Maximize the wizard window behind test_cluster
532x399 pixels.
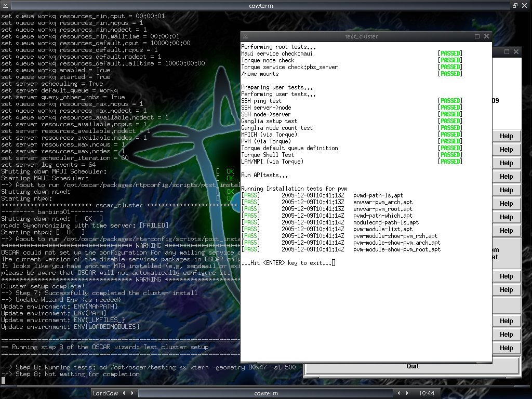pyautogui.click(x=507, y=52)
